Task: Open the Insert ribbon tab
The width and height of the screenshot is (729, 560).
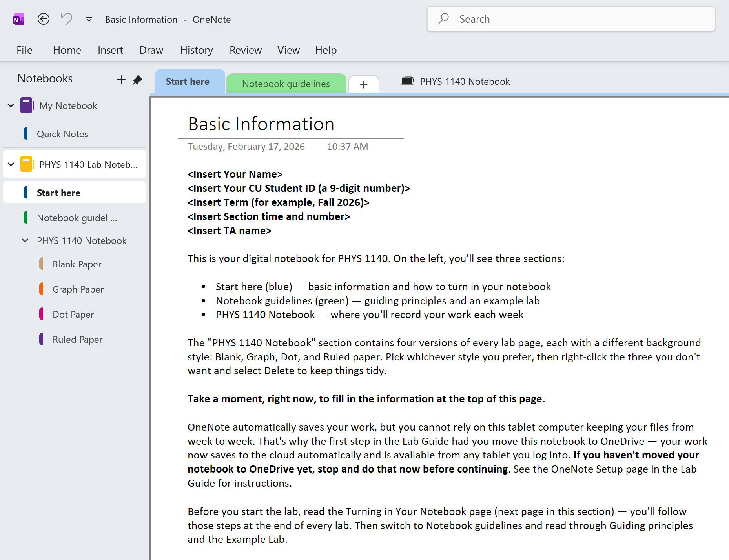Action: coord(110,50)
